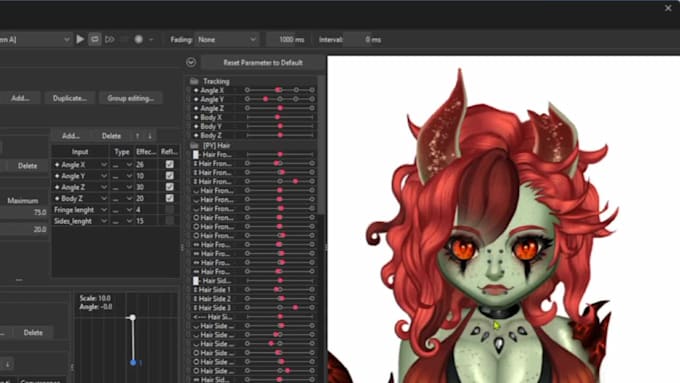Open the Fringe lenght input dropdown
The width and height of the screenshot is (680, 383).
[104, 210]
